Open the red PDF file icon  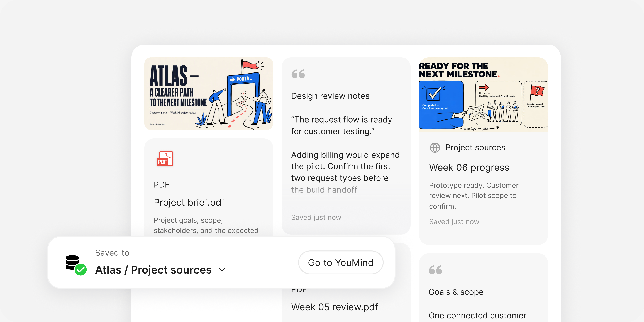coord(165,159)
